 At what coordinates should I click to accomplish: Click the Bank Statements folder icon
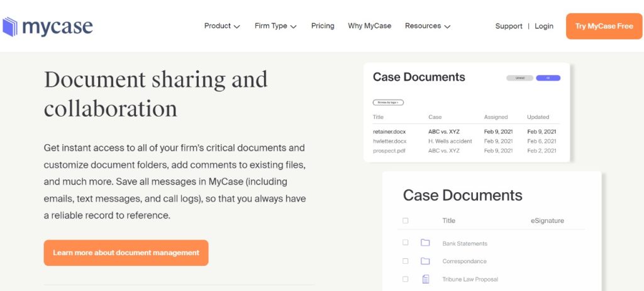[425, 243]
